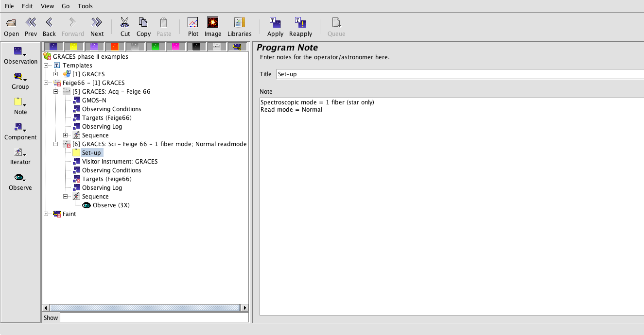The height and width of the screenshot is (335, 644).
Task: Click the tree's horizontal scrollbar thumb
Action: click(145, 308)
